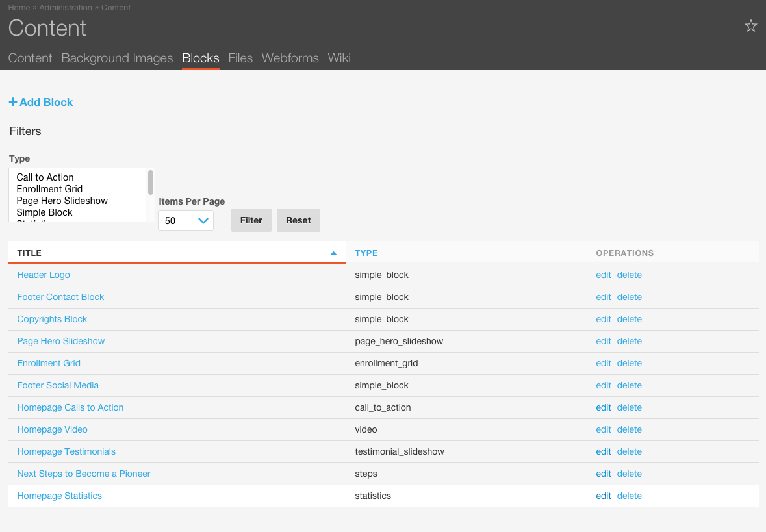This screenshot has width=766, height=532.
Task: Edit the Enrollment Grid block
Action: point(604,364)
